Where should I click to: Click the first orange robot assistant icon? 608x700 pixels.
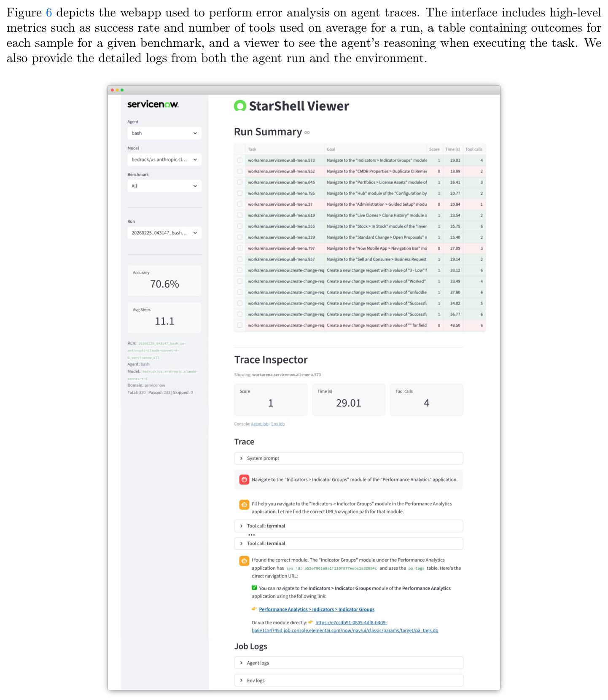(244, 504)
